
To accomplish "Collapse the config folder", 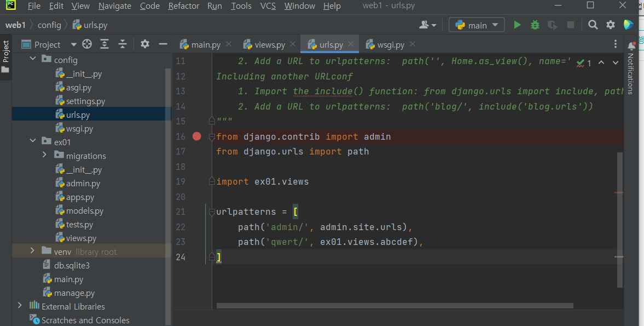I will tap(33, 59).
